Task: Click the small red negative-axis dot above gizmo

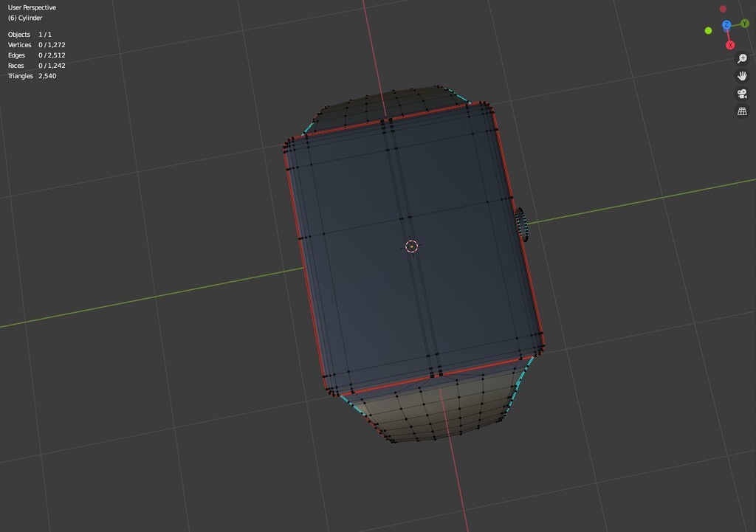Action: [x=722, y=8]
